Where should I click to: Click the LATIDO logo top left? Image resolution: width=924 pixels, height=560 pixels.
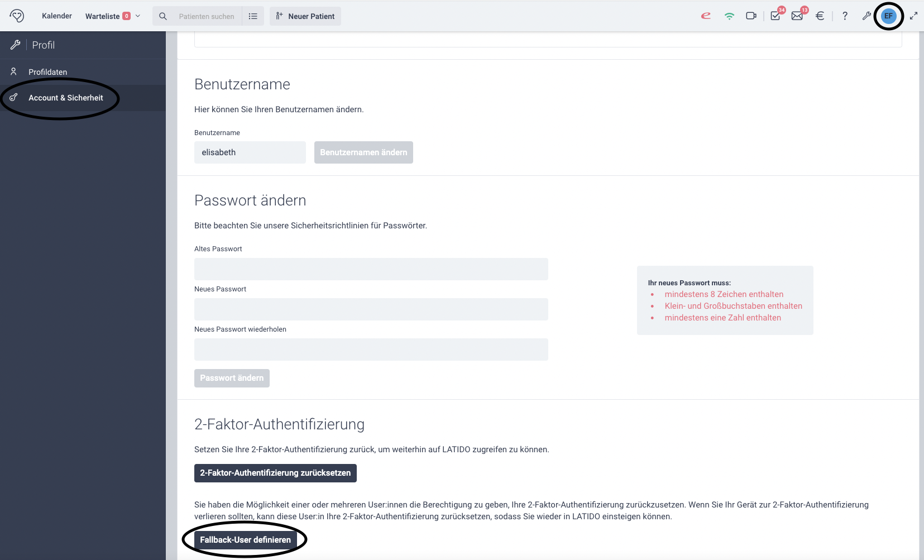coord(17,16)
